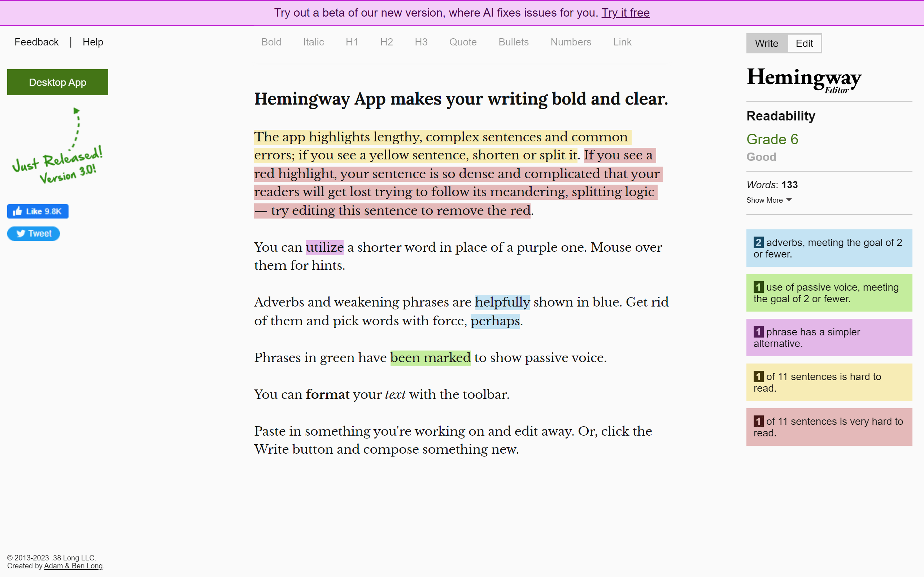The image size is (924, 577).
Task: Open the Try it free beta link
Action: pos(626,13)
